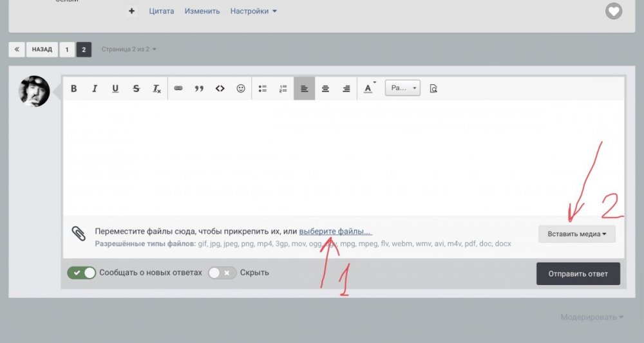644x343 pixels.
Task: Click the 'Цитата' post option
Action: 161,11
